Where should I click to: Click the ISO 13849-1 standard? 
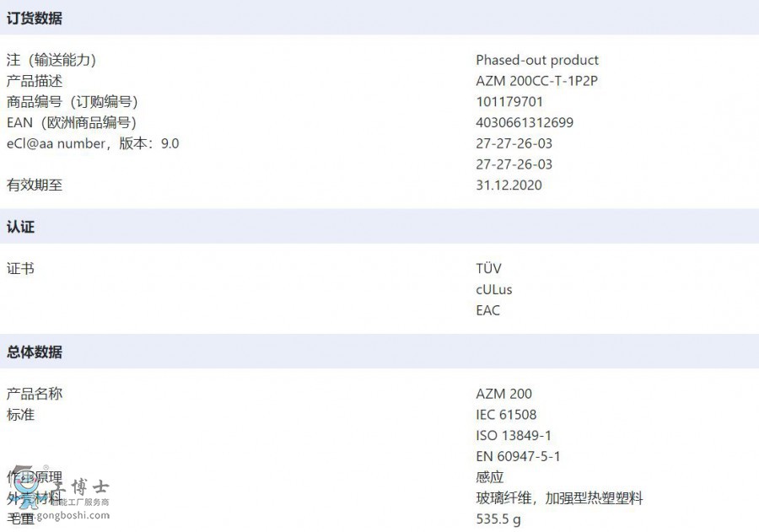[514, 435]
